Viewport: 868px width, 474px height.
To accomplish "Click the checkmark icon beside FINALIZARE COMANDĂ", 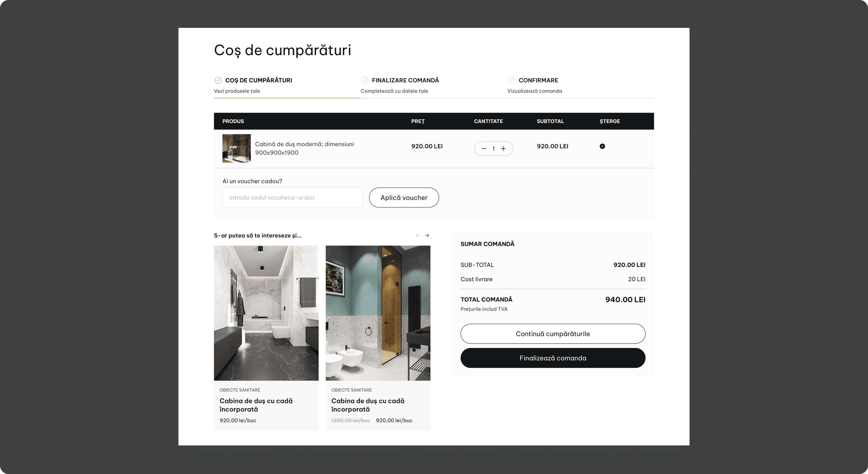I will point(365,80).
